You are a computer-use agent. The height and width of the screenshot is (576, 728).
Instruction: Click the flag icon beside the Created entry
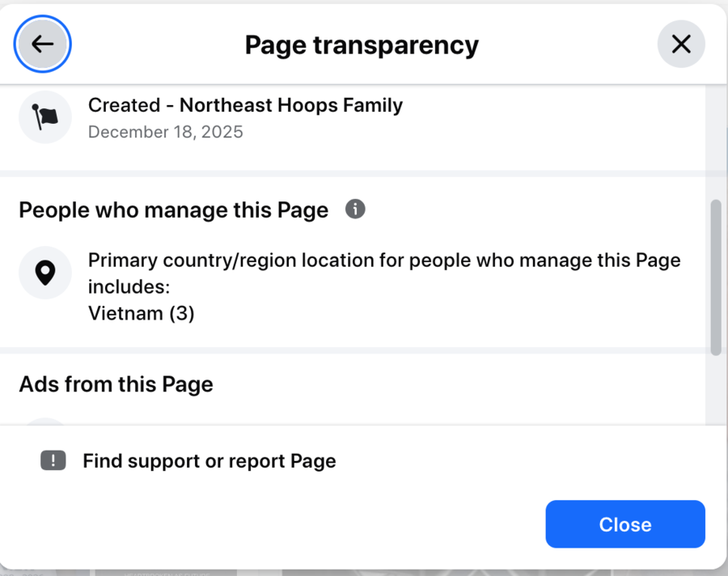pyautogui.click(x=45, y=117)
